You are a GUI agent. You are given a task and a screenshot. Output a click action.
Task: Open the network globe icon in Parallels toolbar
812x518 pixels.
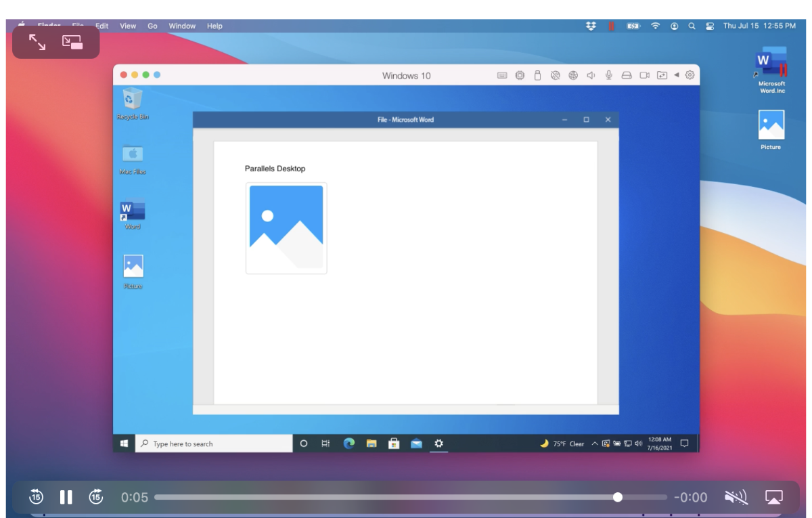pos(572,75)
